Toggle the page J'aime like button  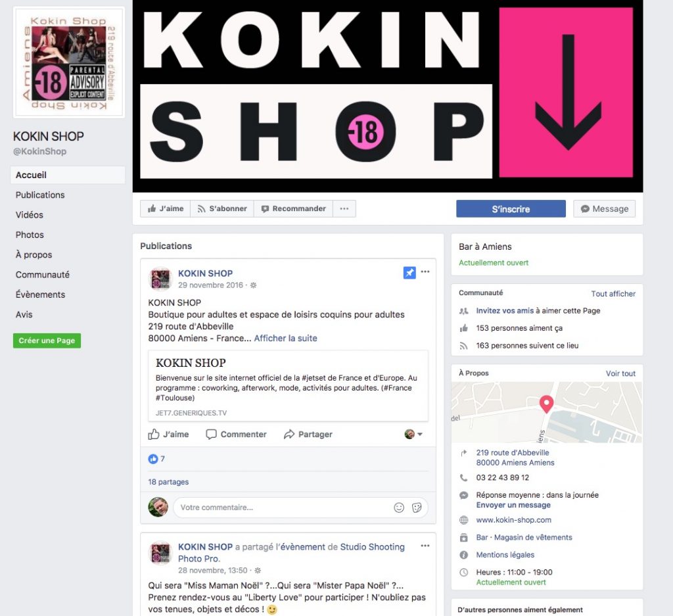(x=165, y=208)
